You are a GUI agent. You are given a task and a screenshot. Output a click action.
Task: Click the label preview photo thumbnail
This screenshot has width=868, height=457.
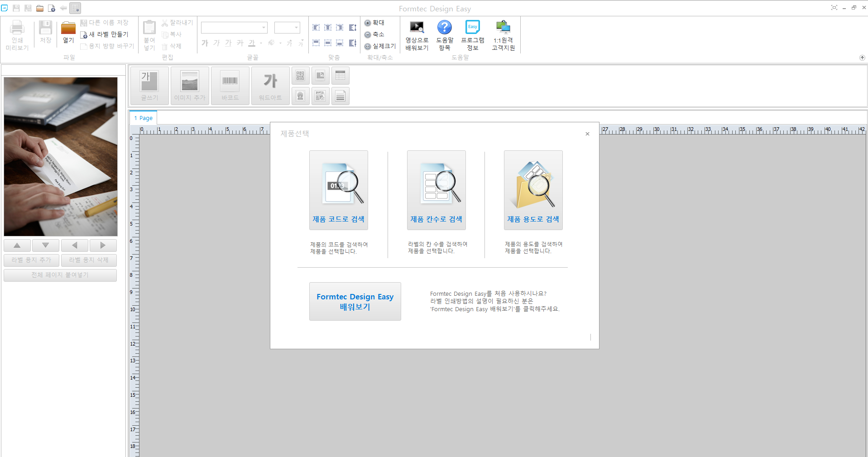(61, 156)
